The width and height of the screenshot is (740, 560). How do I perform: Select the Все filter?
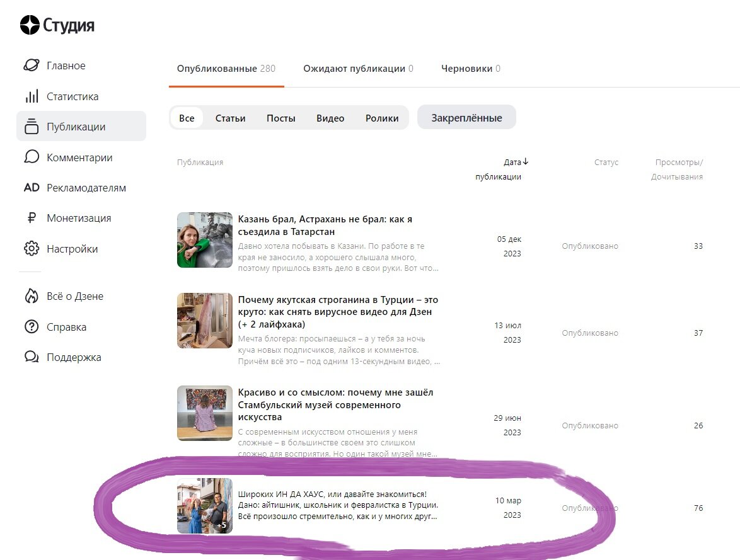coord(187,118)
